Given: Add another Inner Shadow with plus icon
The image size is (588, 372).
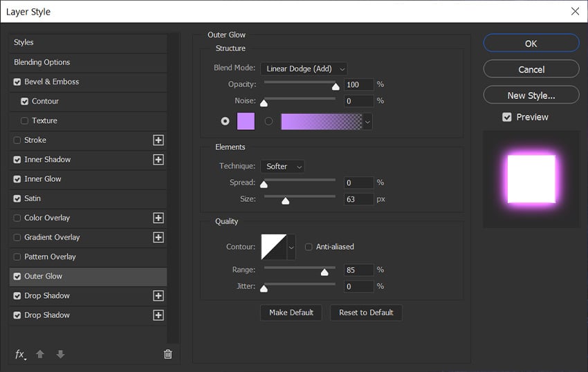Looking at the screenshot, I should tap(158, 160).
